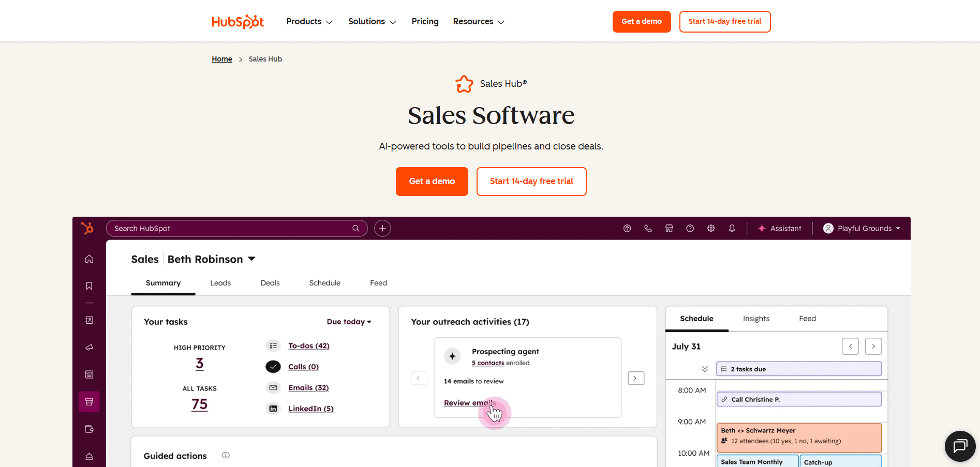This screenshot has height=467, width=980.
Task: Open the Feed tab in right panel
Action: pyautogui.click(x=807, y=319)
